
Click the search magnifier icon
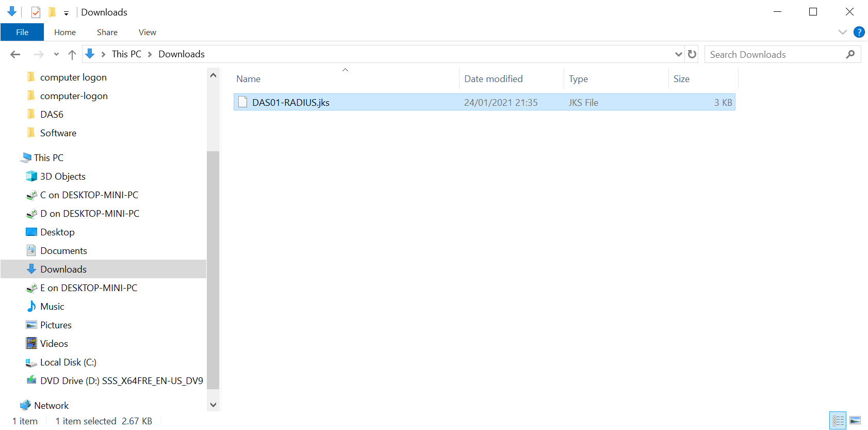pos(850,54)
